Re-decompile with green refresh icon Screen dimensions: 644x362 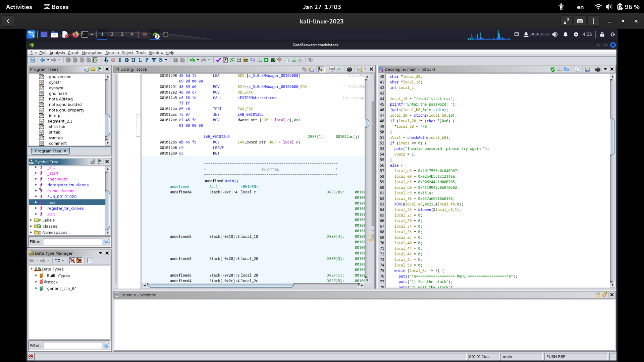tap(552, 69)
